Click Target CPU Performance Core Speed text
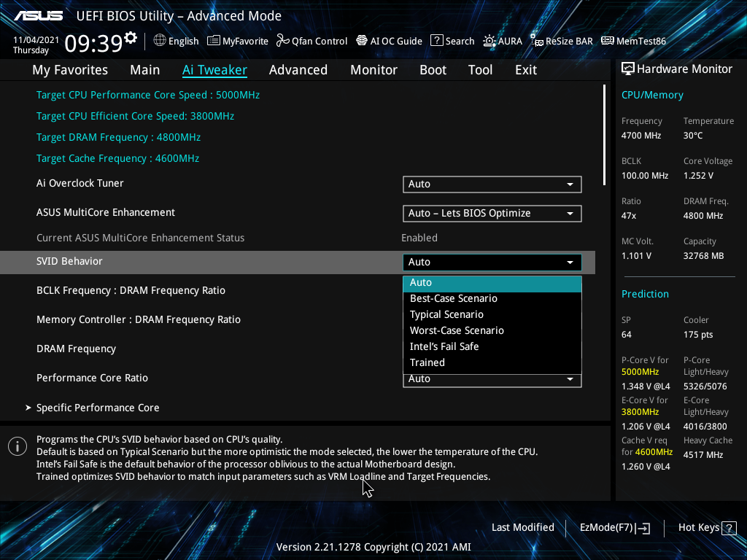Viewport: 747px width, 560px height. tap(148, 96)
